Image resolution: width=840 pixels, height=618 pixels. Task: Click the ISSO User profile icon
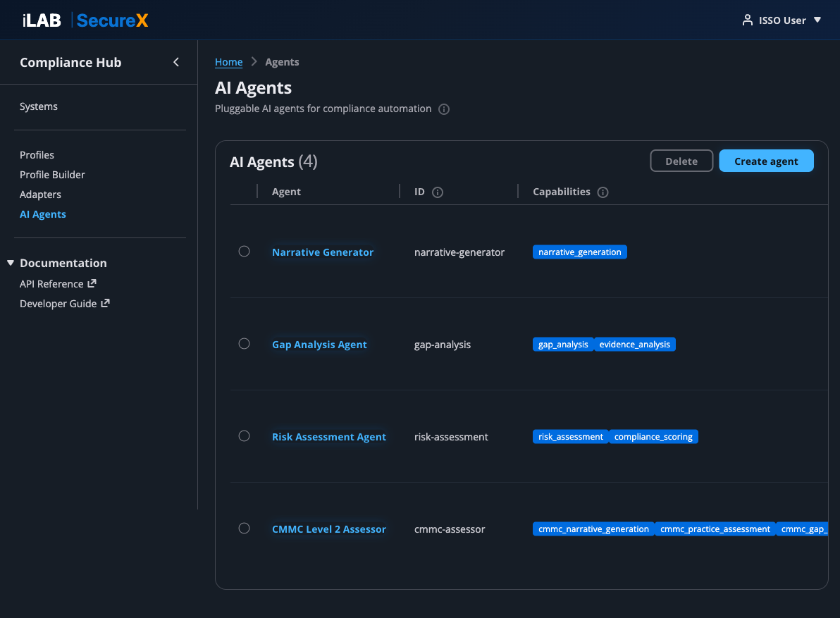coord(747,20)
